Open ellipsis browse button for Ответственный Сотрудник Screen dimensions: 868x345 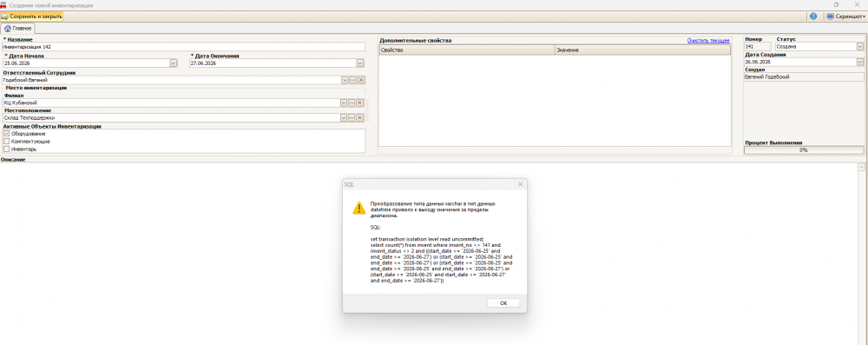[352, 81]
